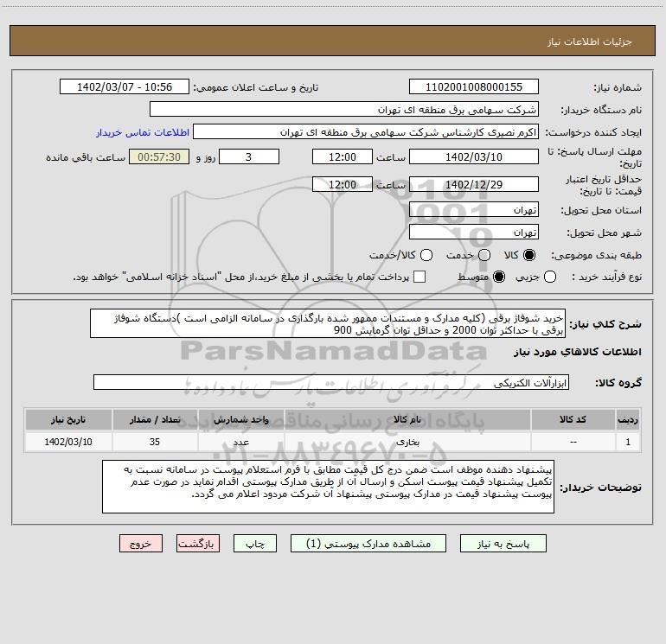
Task: Click the روز و label
Action: click(x=206, y=157)
